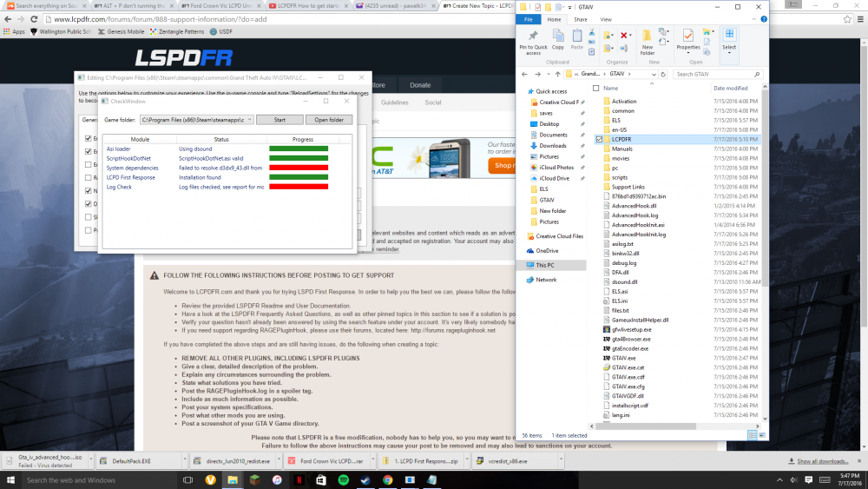Expand the Properties dropdown arrow

click(x=687, y=53)
